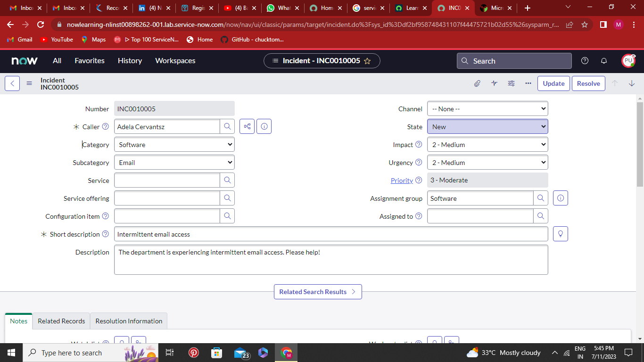Open the Configuration item help icon
The width and height of the screenshot is (644, 362).
tap(105, 216)
